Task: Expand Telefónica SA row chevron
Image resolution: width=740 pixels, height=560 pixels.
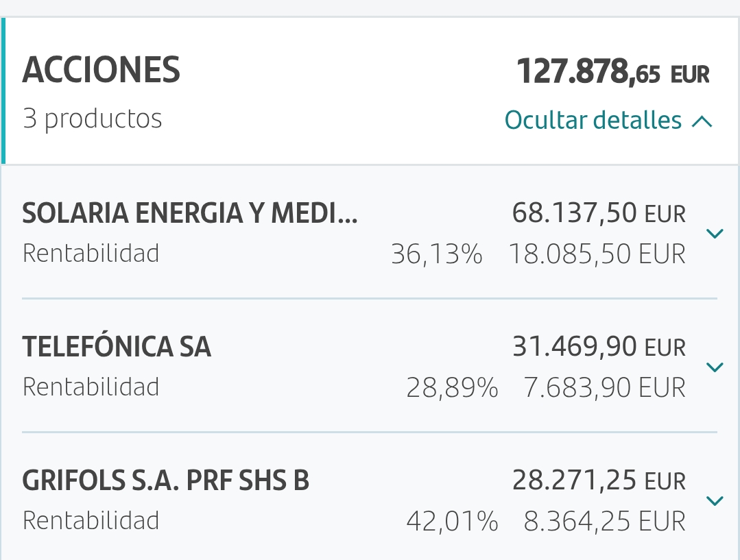Action: coord(715,367)
